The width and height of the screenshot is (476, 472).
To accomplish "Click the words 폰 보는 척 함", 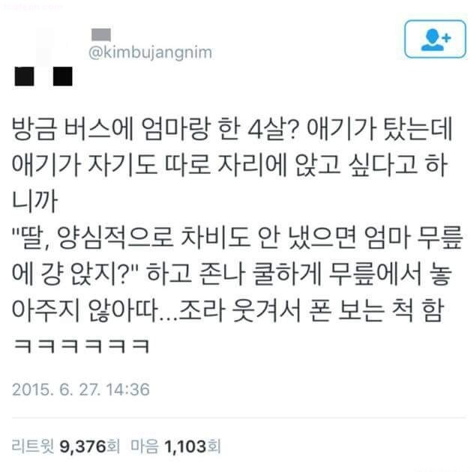I will [376, 310].
